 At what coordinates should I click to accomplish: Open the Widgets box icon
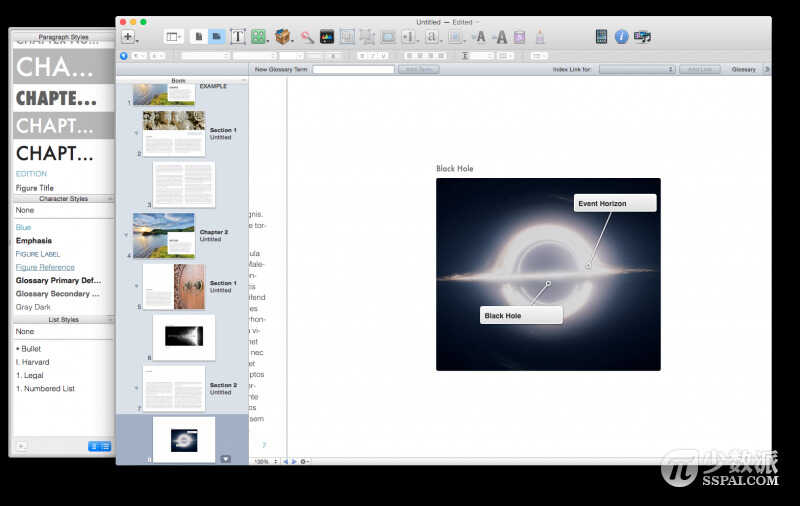282,37
